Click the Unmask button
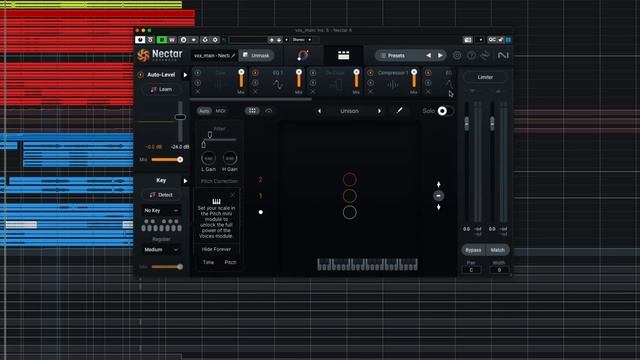Screen dimensions: 640x360 256,55
